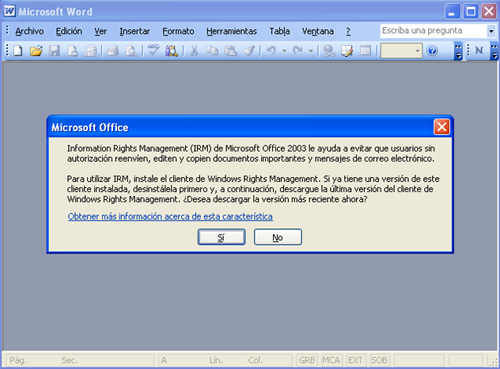
Task: Maximize the Microsoft Word window
Action: (471, 11)
